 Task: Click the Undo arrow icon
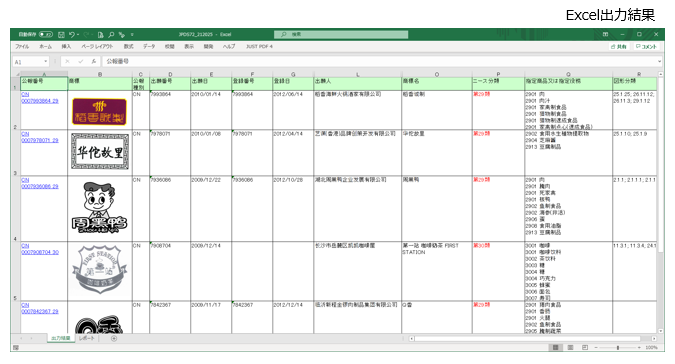[x=71, y=34]
